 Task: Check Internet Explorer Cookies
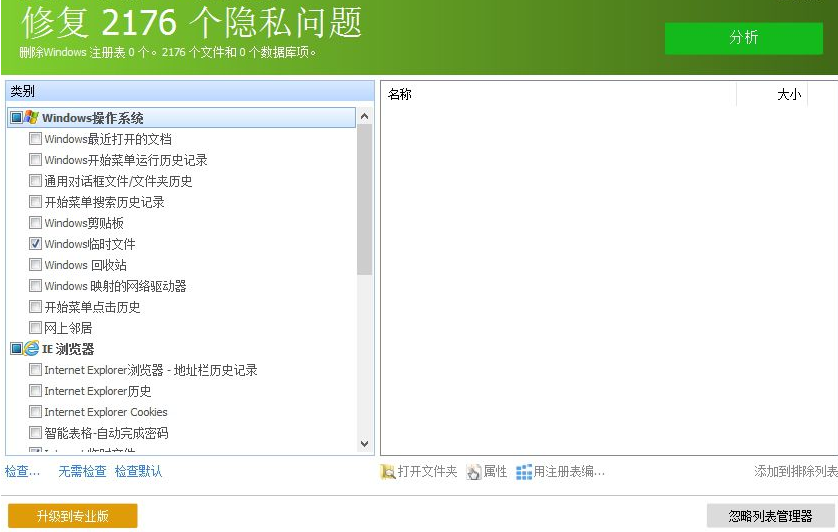click(35, 412)
